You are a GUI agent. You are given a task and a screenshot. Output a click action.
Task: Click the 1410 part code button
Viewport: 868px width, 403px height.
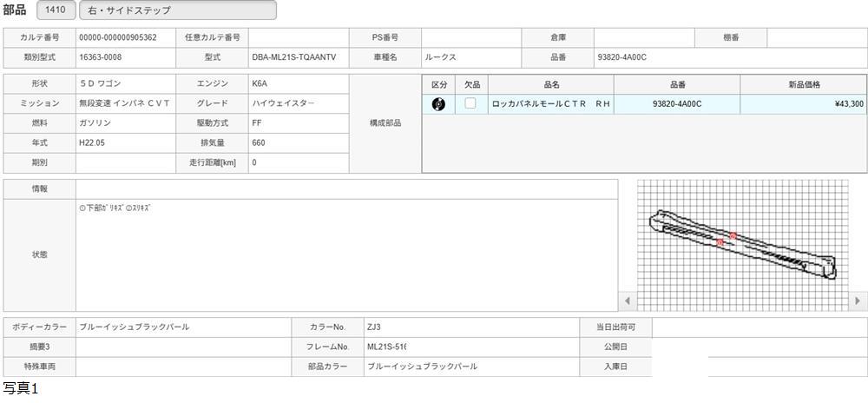pyautogui.click(x=56, y=10)
